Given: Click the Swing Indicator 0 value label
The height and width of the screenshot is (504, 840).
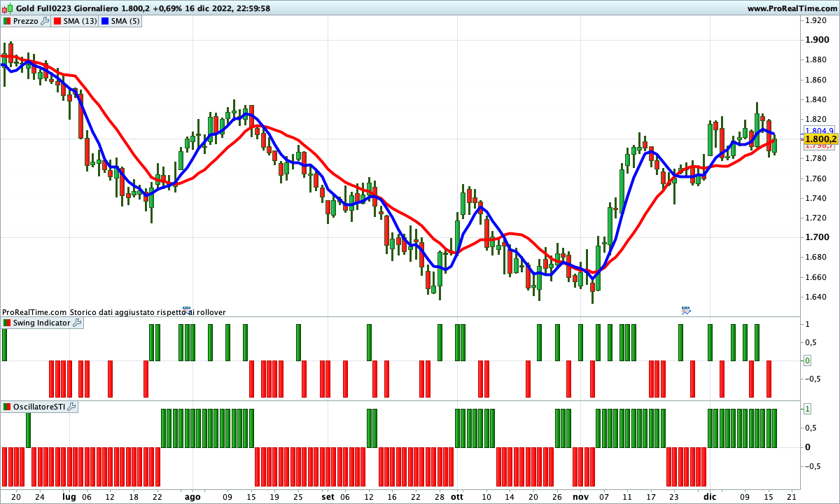Looking at the screenshot, I should coord(807,360).
